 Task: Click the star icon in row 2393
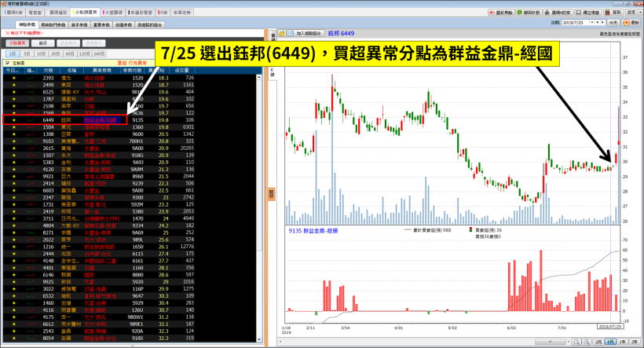click(14, 78)
